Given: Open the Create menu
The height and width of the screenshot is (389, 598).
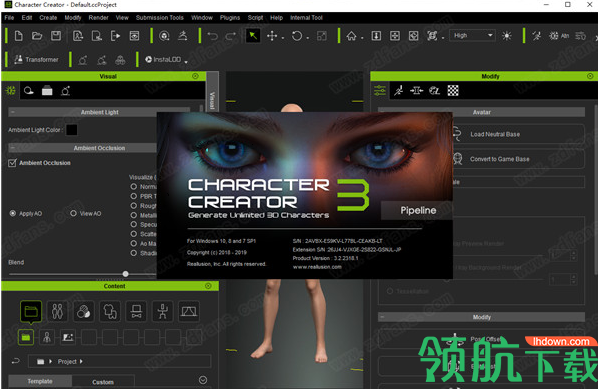Looking at the screenshot, I should point(48,18).
